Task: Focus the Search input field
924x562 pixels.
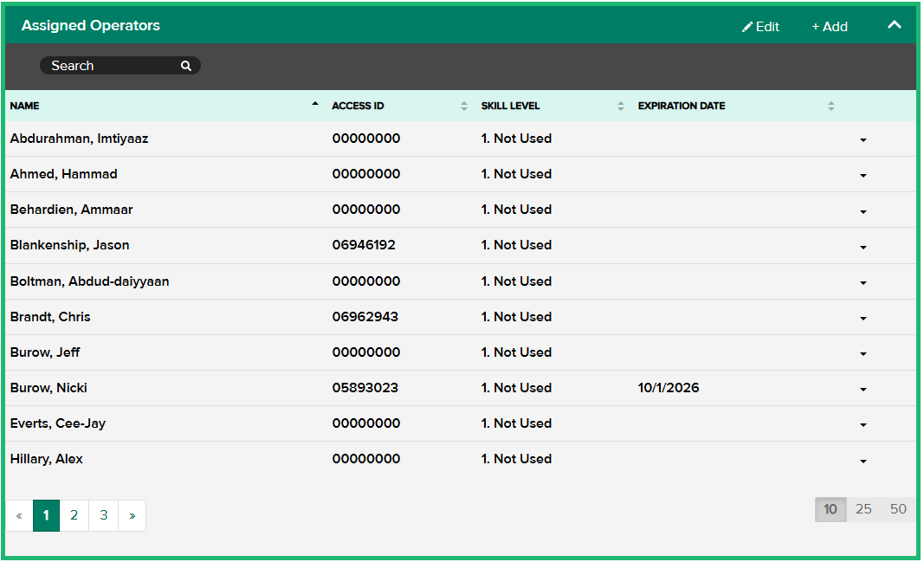Action: (120, 66)
